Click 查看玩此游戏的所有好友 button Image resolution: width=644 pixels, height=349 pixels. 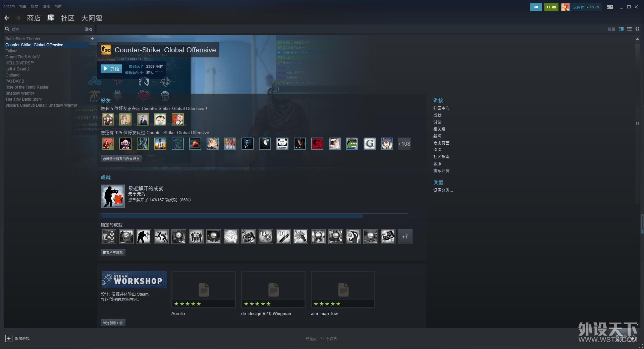click(121, 159)
